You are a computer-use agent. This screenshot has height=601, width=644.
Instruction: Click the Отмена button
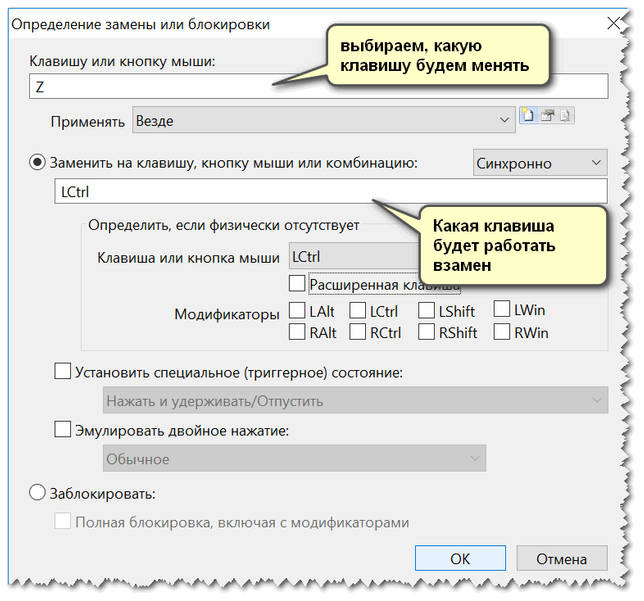coord(561,558)
